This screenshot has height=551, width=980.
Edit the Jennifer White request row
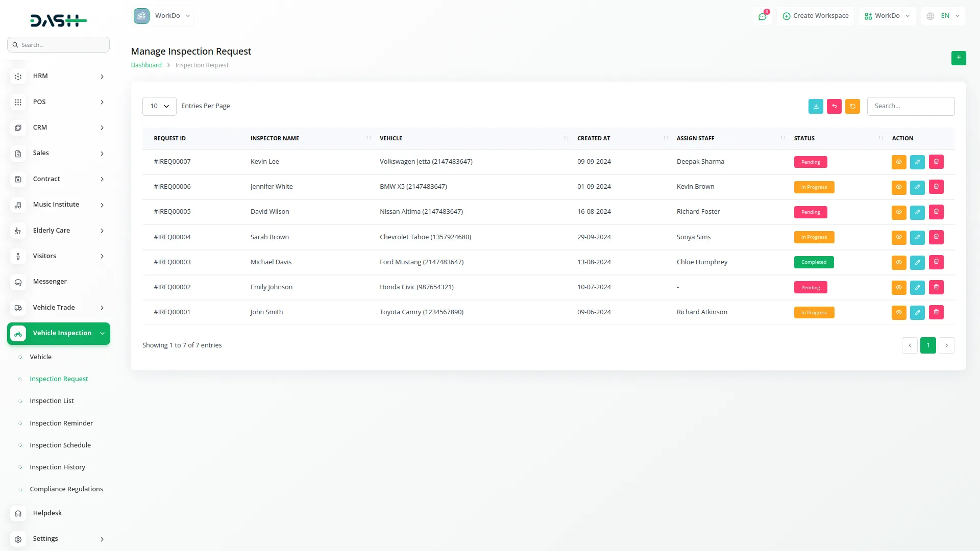(917, 187)
